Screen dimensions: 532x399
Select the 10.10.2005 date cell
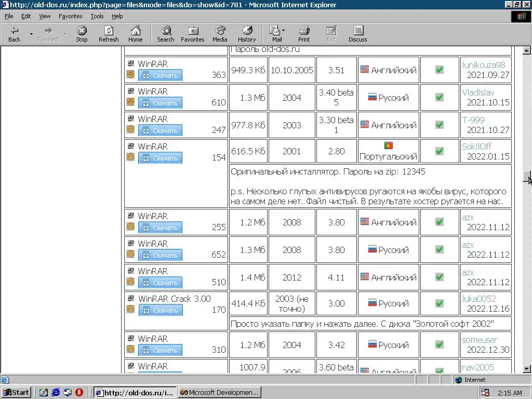[x=292, y=70]
